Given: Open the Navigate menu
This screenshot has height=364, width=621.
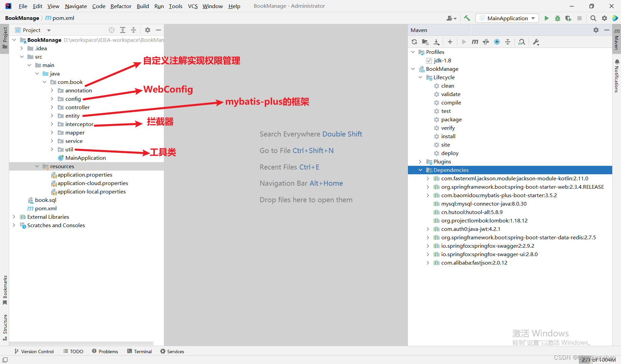Looking at the screenshot, I should [76, 6].
